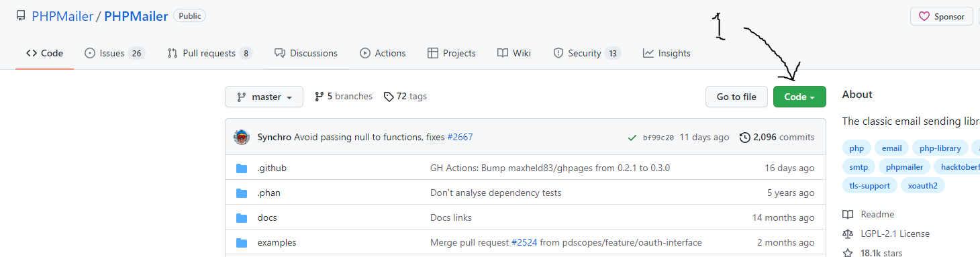
Task: Click the repository book icon beside PHPMailer
Action: tap(21, 16)
